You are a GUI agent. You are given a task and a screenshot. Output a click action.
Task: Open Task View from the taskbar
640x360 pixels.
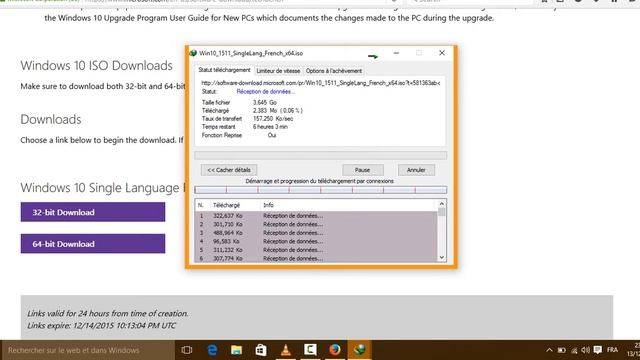click(x=187, y=350)
